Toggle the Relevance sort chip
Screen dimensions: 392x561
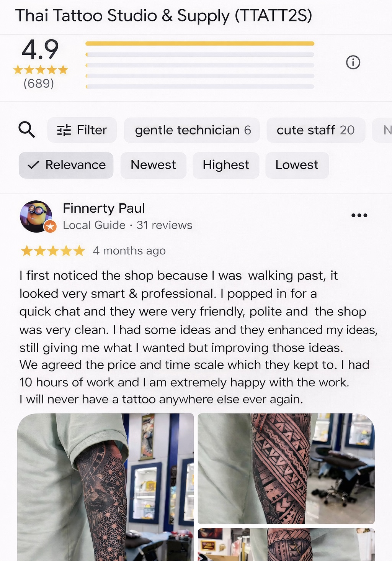[66, 165]
